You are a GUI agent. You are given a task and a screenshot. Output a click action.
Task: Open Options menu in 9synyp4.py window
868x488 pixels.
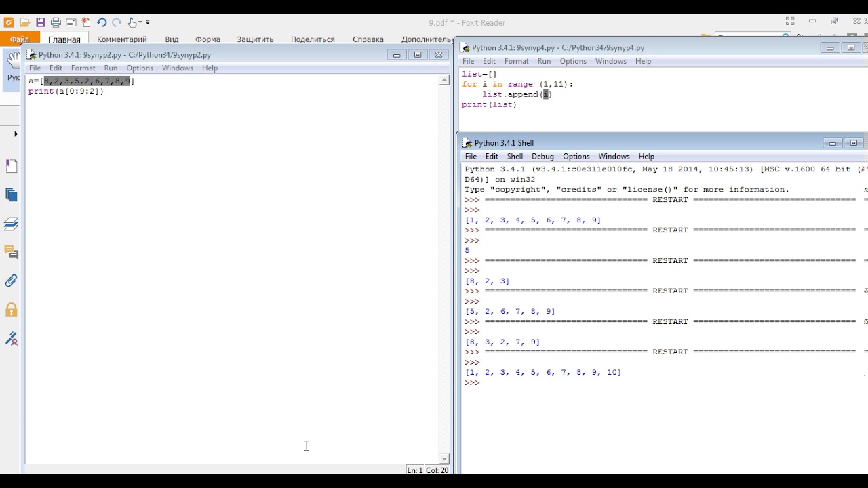573,61
